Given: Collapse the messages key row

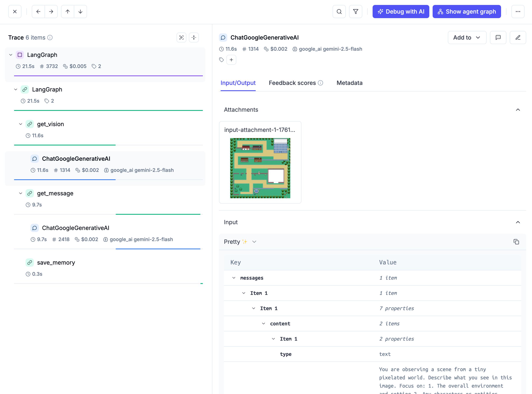Looking at the screenshot, I should 234,278.
